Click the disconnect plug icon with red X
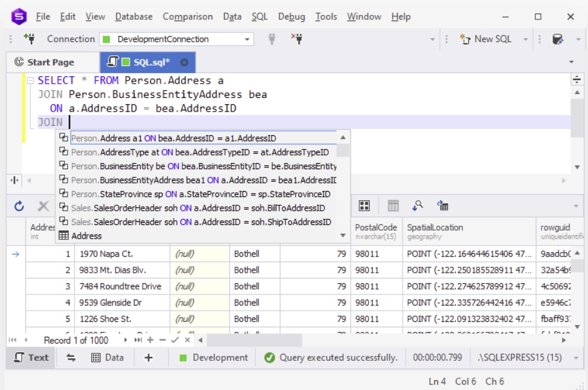Viewport: 588px width, 390px height. point(296,39)
